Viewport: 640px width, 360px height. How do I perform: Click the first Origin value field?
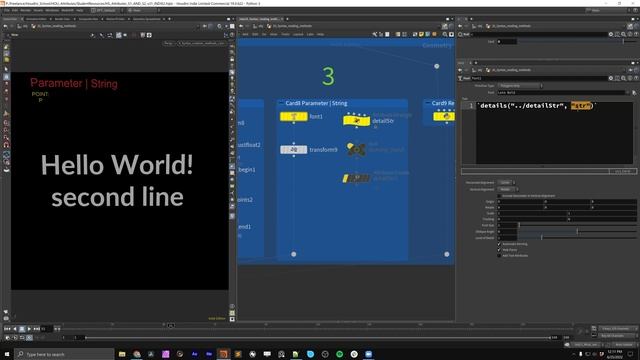coord(520,202)
